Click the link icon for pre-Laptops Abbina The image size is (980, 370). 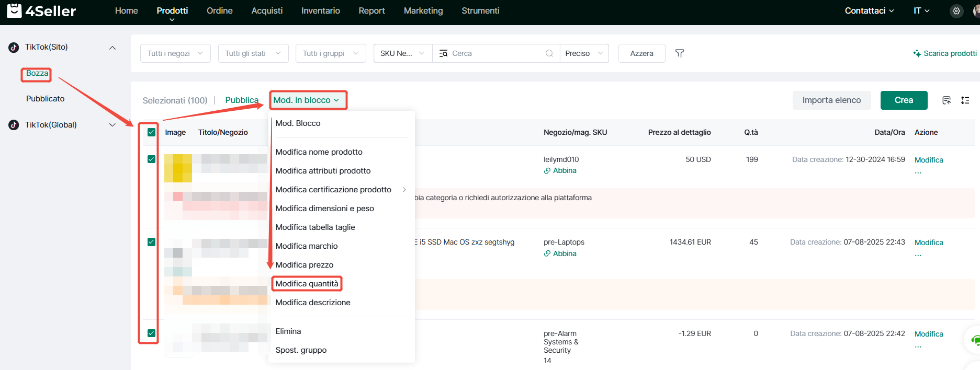[x=547, y=253]
